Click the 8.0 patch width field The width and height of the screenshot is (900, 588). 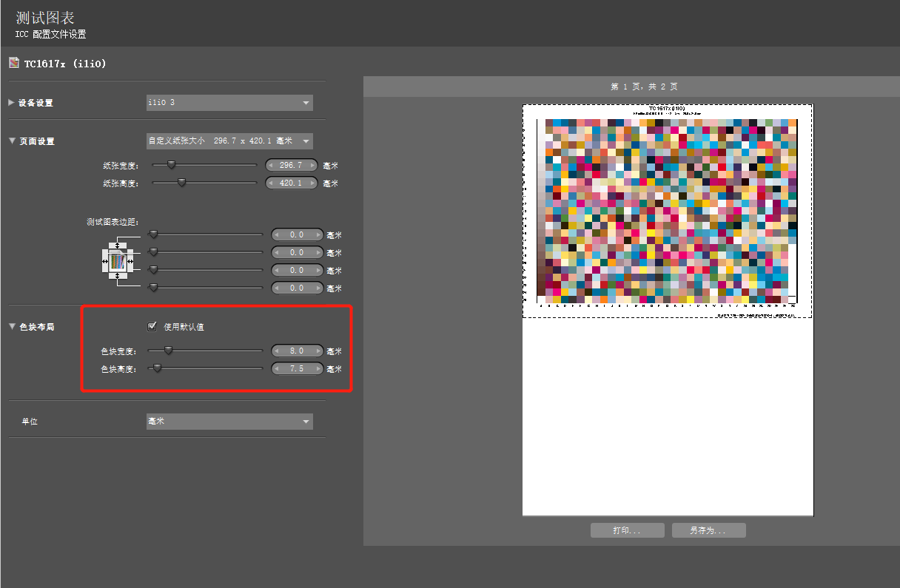[x=298, y=351]
